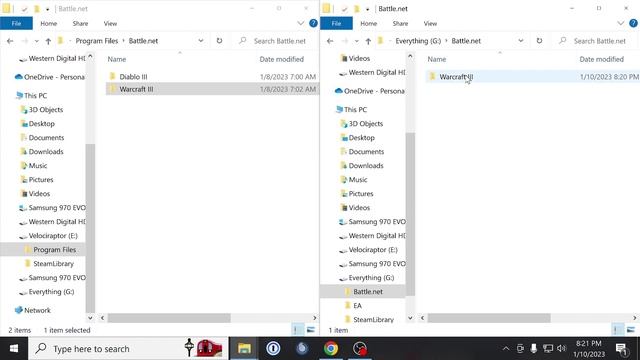Open Documents in right navigation pane
This screenshot has height=360, width=640.
coord(362,151)
